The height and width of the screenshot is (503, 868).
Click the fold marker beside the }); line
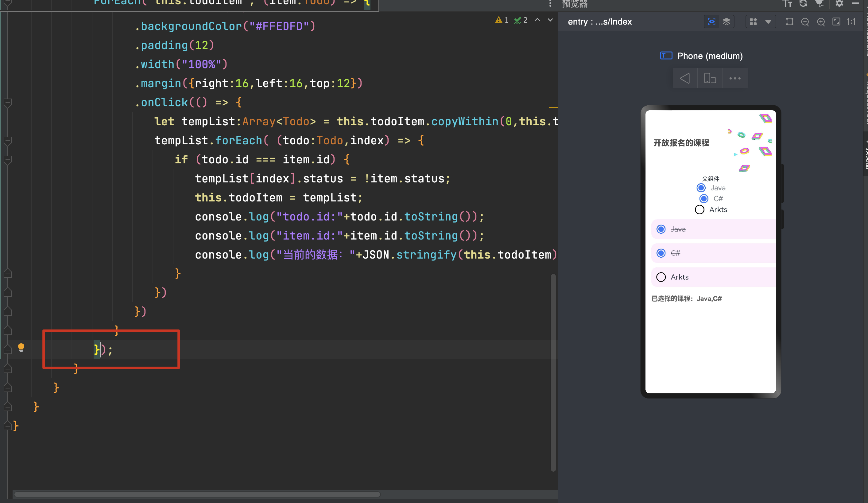point(8,350)
